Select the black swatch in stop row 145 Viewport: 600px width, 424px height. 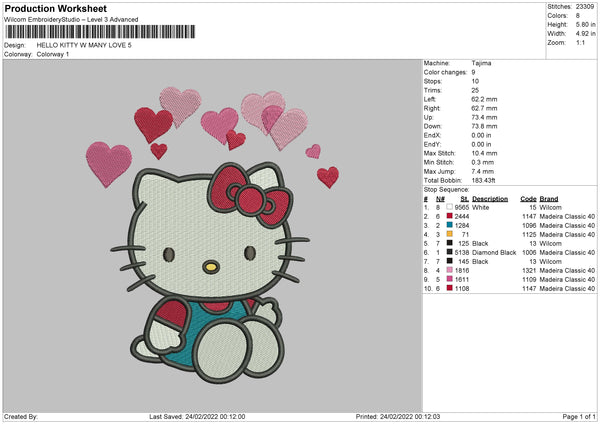point(449,261)
